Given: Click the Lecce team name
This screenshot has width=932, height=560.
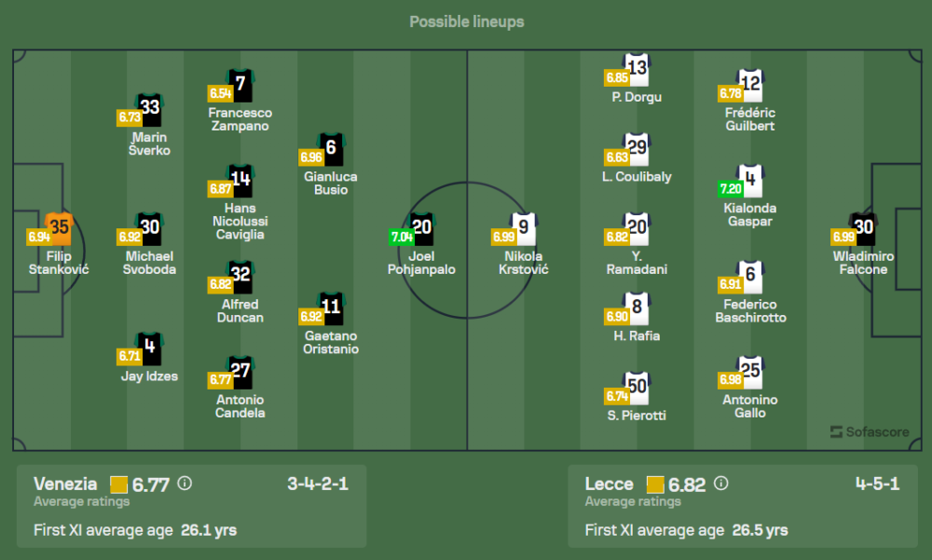Looking at the screenshot, I should coord(609,484).
